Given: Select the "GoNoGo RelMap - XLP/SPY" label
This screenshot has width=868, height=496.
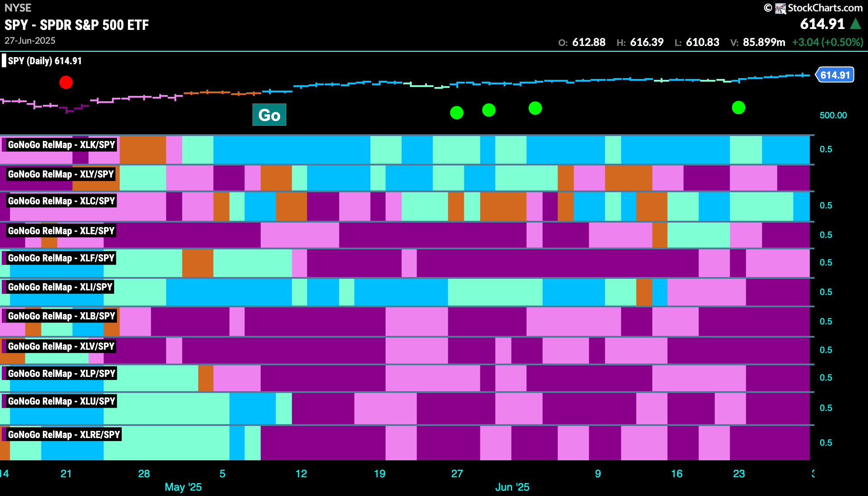Looking at the screenshot, I should coord(62,373).
